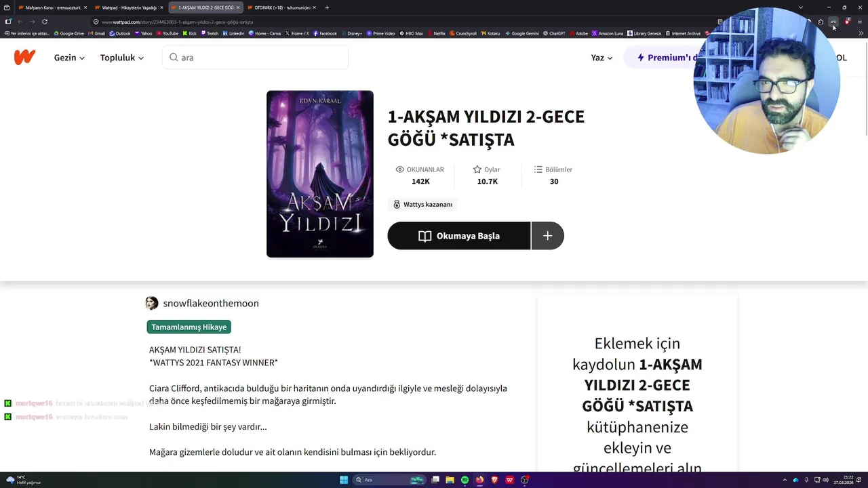Open the Gmail bookmark
868x488 pixels.
point(97,33)
